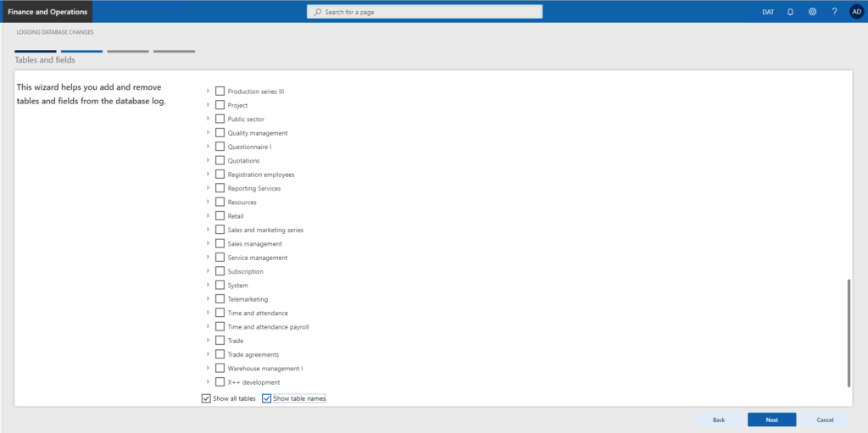The width and height of the screenshot is (868, 433).
Task: Expand the Subscription node
Action: [x=209, y=271]
